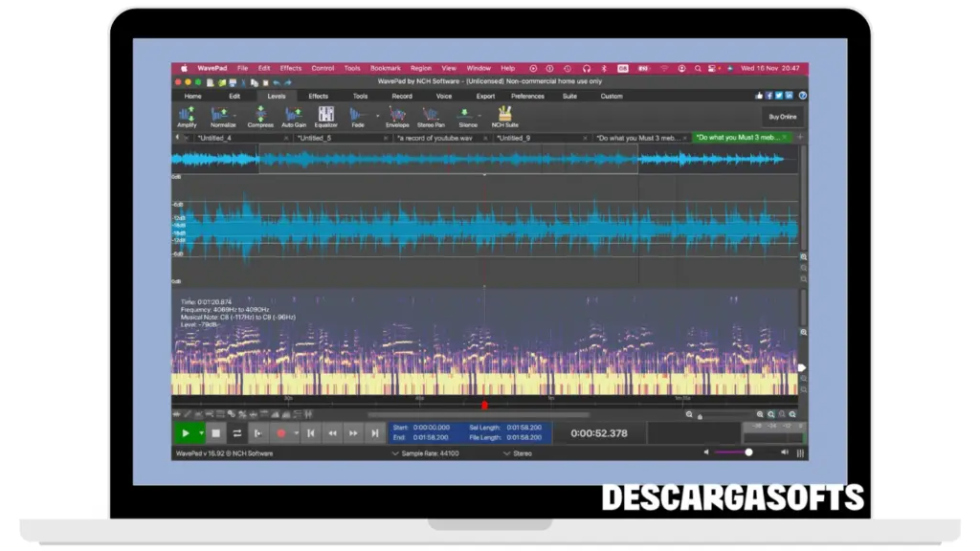The image size is (980, 551).
Task: Open the Equalizer tool
Action: click(x=325, y=115)
